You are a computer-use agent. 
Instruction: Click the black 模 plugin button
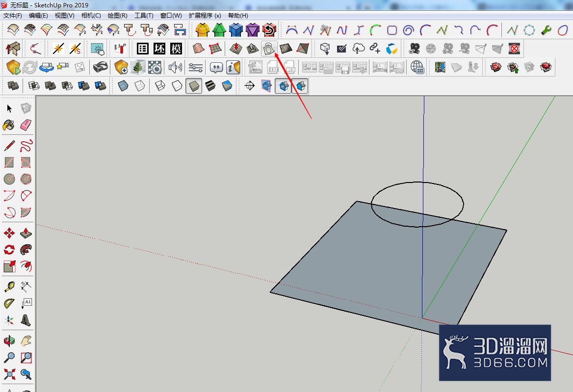(176, 48)
